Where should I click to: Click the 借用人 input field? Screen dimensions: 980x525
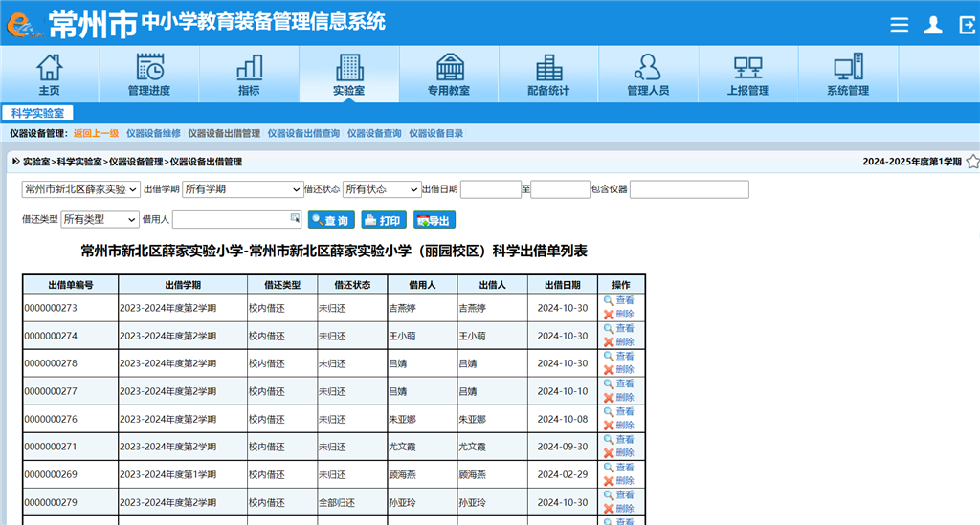pyautogui.click(x=237, y=220)
